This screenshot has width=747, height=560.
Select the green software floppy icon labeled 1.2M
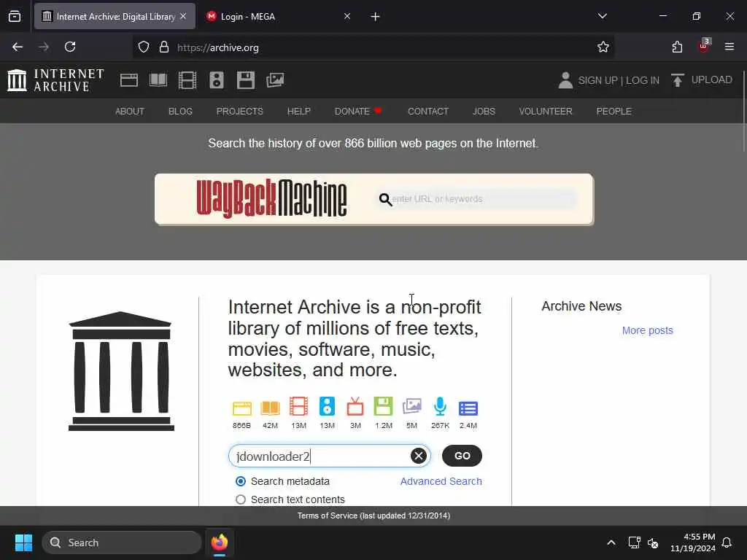tap(383, 407)
